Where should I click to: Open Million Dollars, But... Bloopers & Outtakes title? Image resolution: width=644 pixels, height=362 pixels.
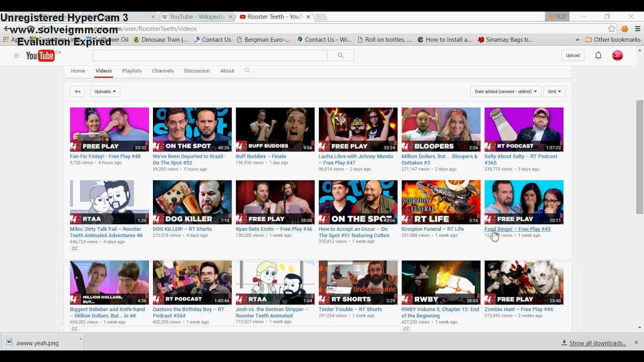pos(439,159)
